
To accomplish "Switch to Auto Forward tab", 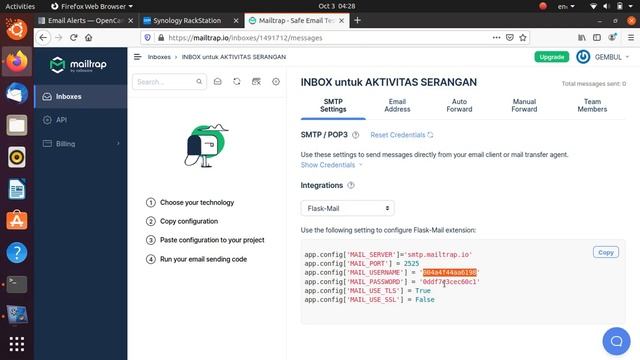I will 459,106.
